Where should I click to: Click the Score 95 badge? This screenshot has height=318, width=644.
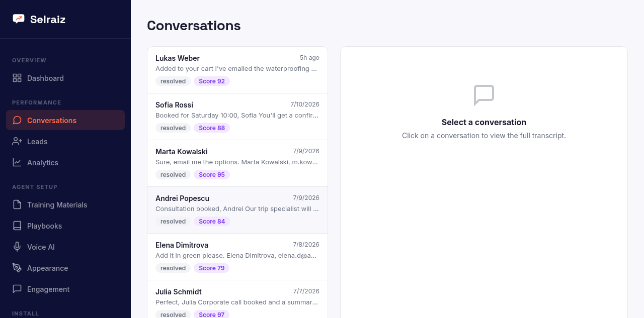pos(212,174)
